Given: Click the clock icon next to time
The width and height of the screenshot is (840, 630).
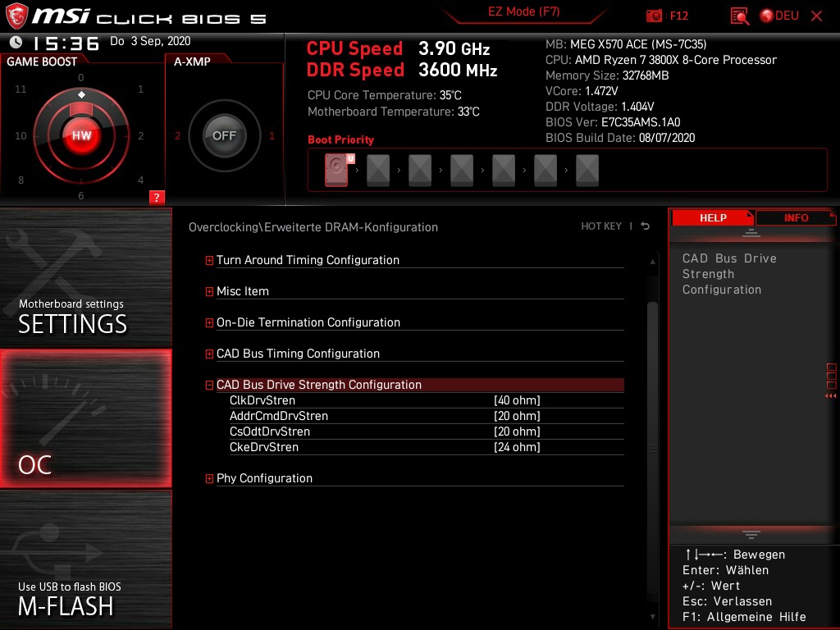Looking at the screenshot, I should 16,42.
